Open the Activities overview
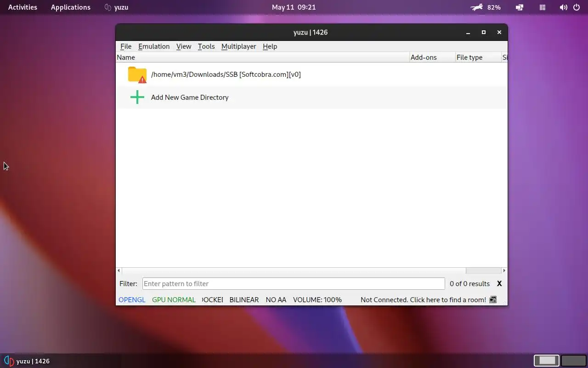 [x=23, y=7]
